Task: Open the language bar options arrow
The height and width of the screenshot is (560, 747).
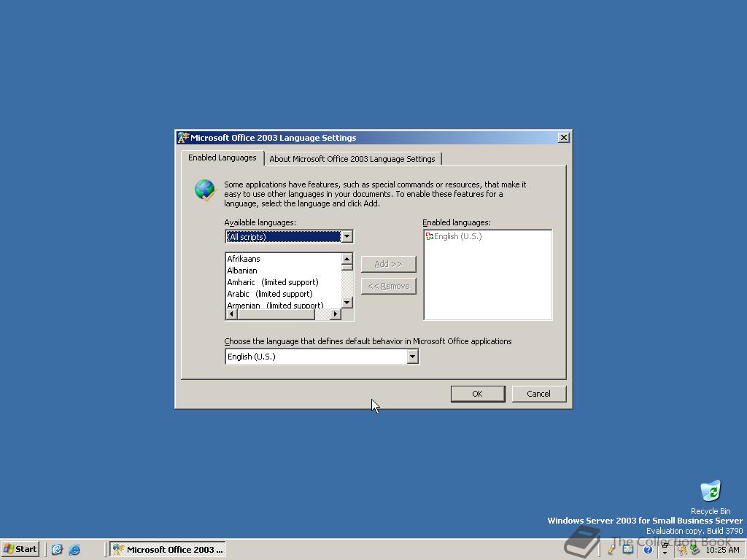Action: 665,553
